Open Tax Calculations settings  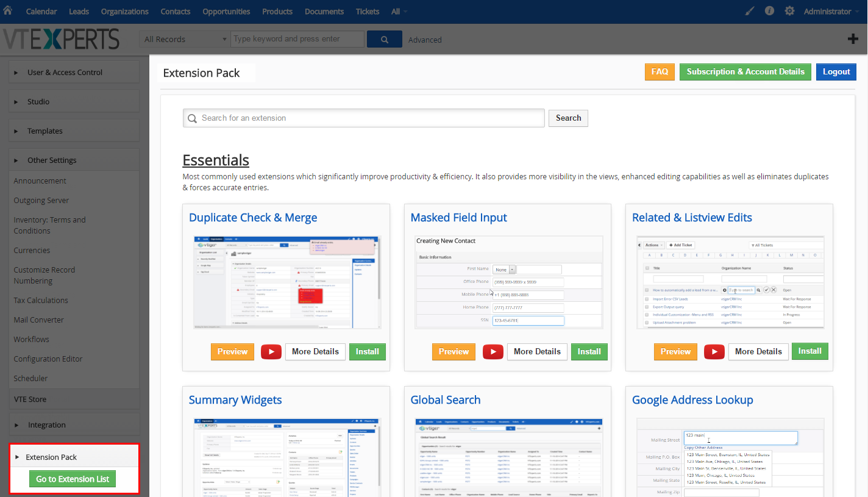click(x=41, y=301)
